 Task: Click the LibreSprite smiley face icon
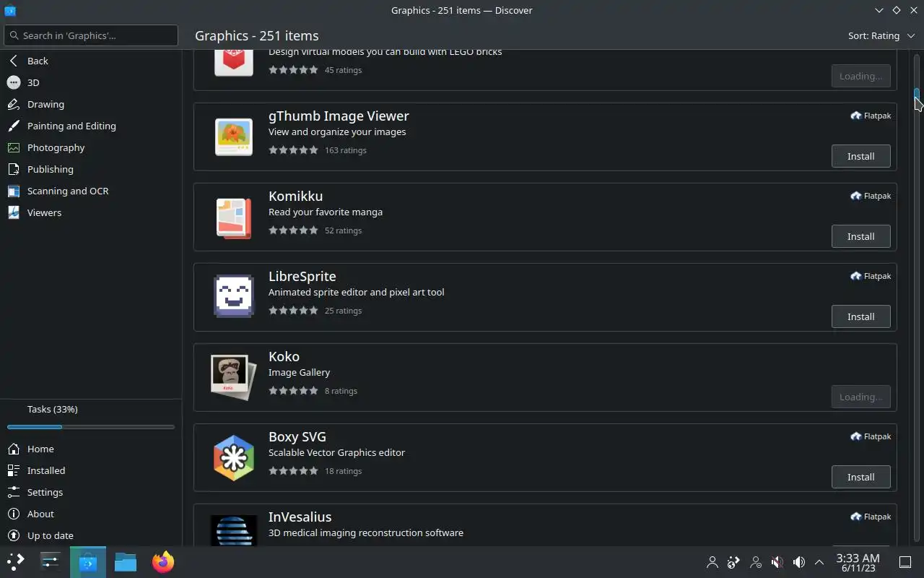234,297
